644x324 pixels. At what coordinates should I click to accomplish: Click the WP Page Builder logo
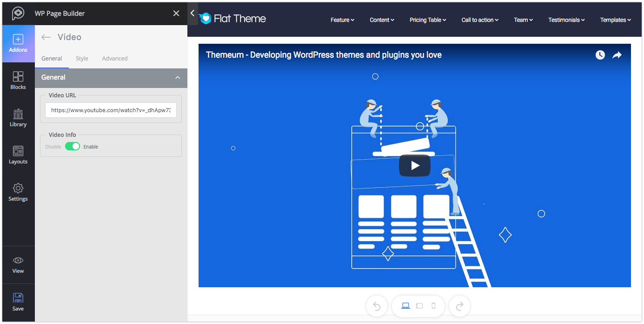click(18, 13)
